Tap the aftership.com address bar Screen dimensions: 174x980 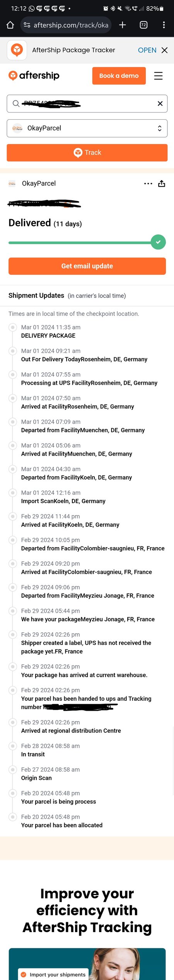pos(66,25)
